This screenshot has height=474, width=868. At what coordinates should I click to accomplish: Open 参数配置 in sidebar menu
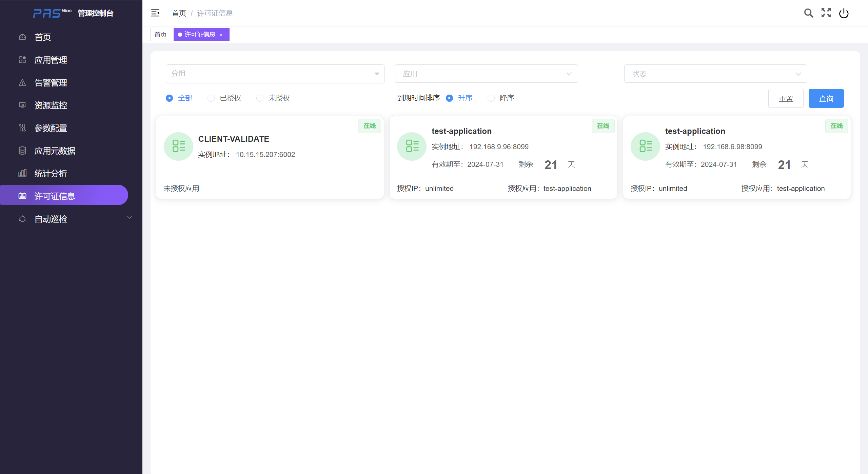(x=51, y=128)
